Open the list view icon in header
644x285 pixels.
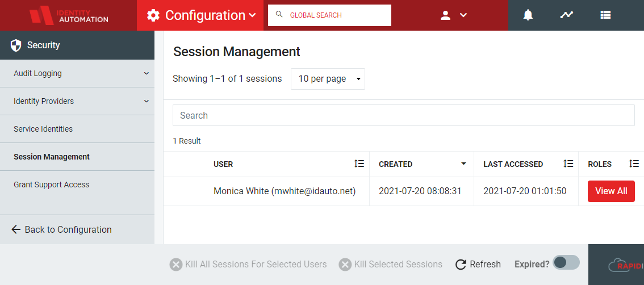pos(605,15)
